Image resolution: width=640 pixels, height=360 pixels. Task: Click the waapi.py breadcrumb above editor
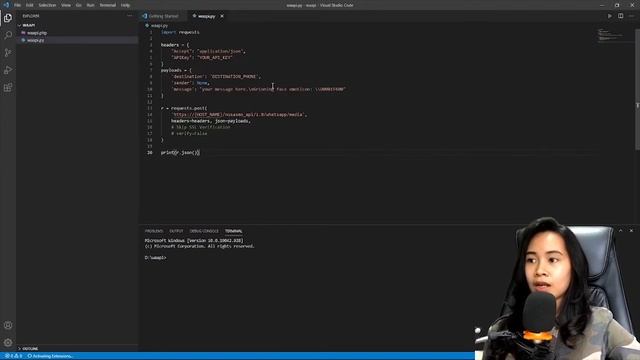click(160, 25)
